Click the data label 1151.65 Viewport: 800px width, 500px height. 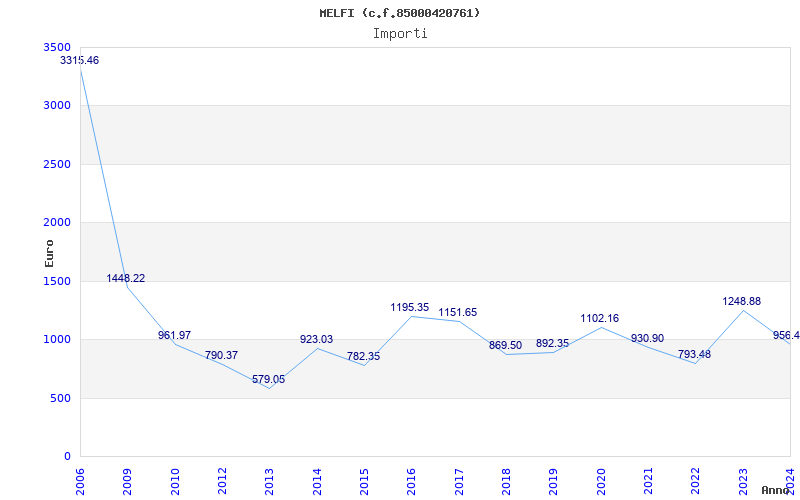click(458, 313)
